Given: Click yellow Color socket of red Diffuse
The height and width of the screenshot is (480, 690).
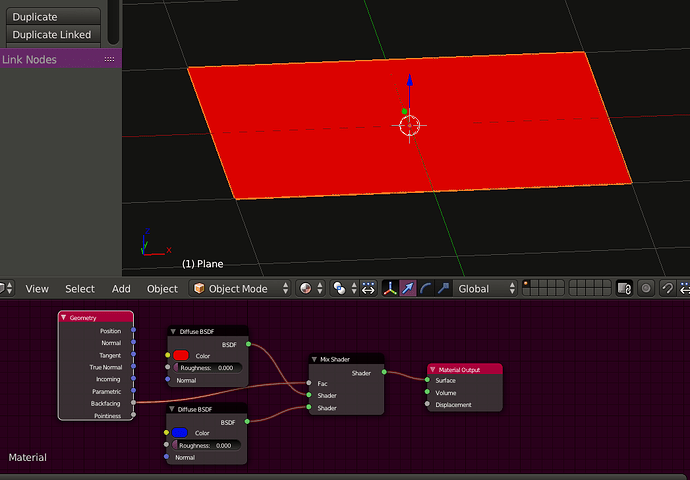Looking at the screenshot, I should [168, 355].
